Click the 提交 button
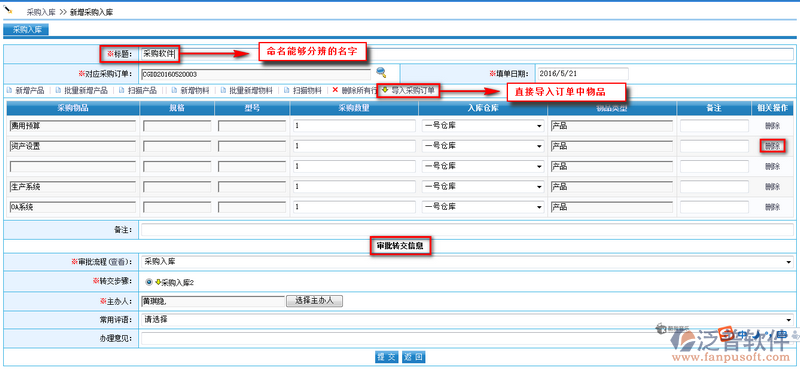Image resolution: width=800 pixels, height=373 pixels. [387, 357]
